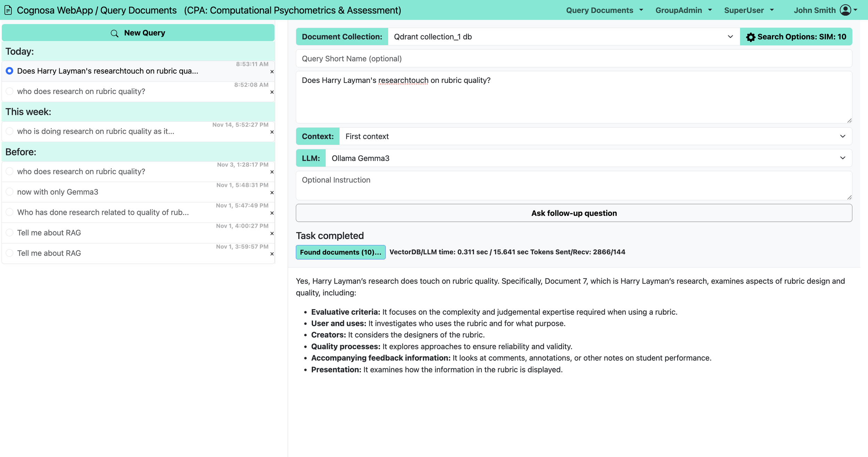
Task: Click the magnifier icon in New Query
Action: (115, 33)
